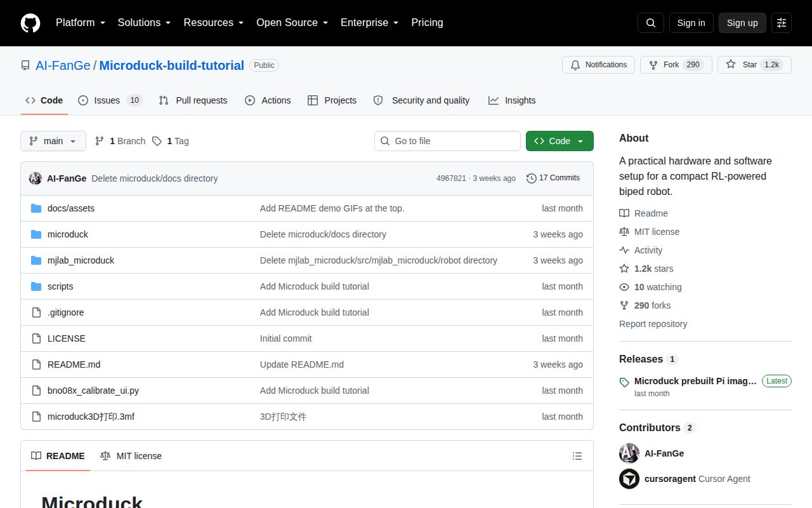Open the MIT license link in About
The image size is (812, 508).
click(649, 232)
